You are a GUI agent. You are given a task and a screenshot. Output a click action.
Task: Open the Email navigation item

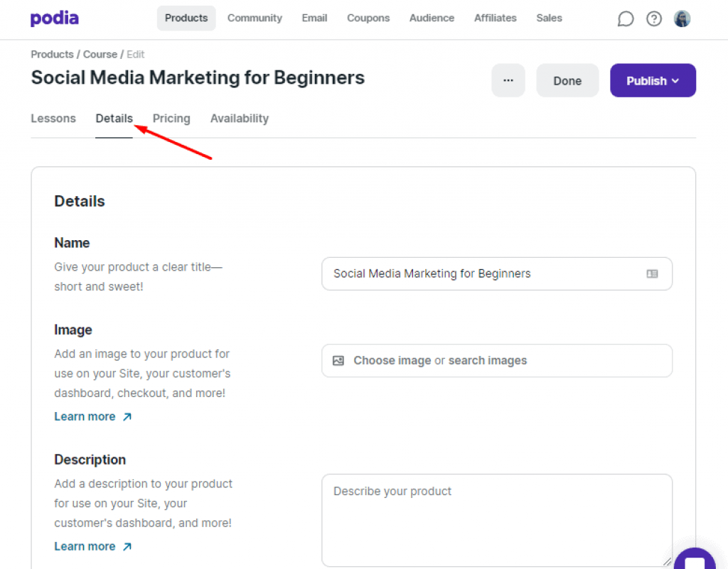tap(314, 18)
